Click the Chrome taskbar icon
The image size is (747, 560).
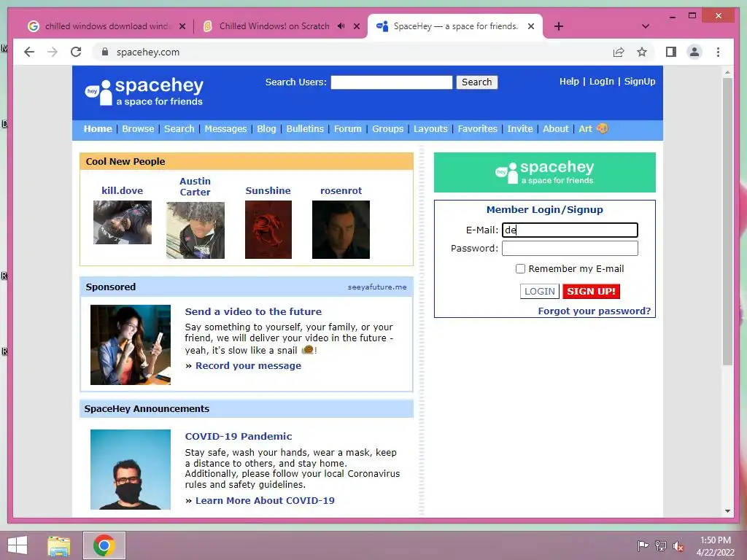[104, 545]
